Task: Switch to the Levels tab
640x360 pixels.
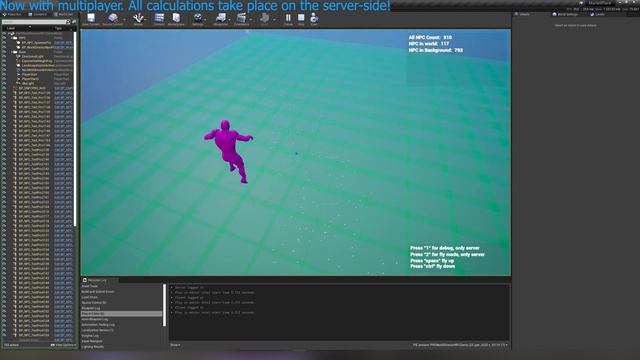Action: pos(598,14)
